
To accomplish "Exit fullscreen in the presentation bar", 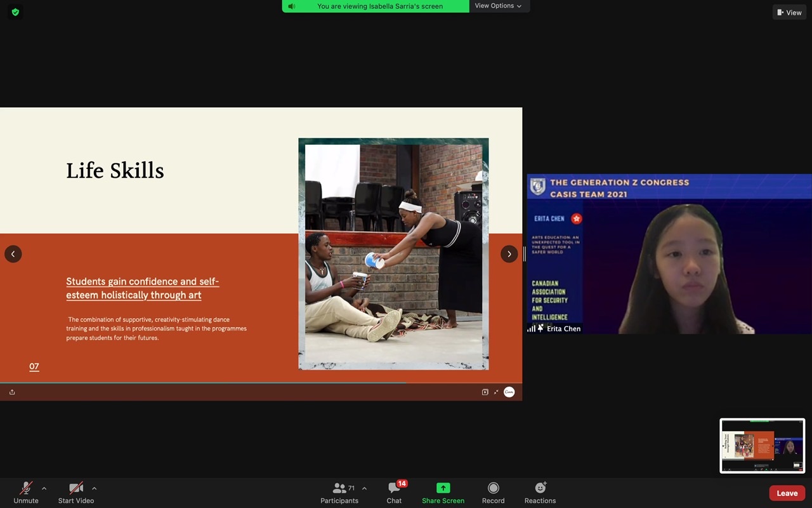I will click(496, 392).
